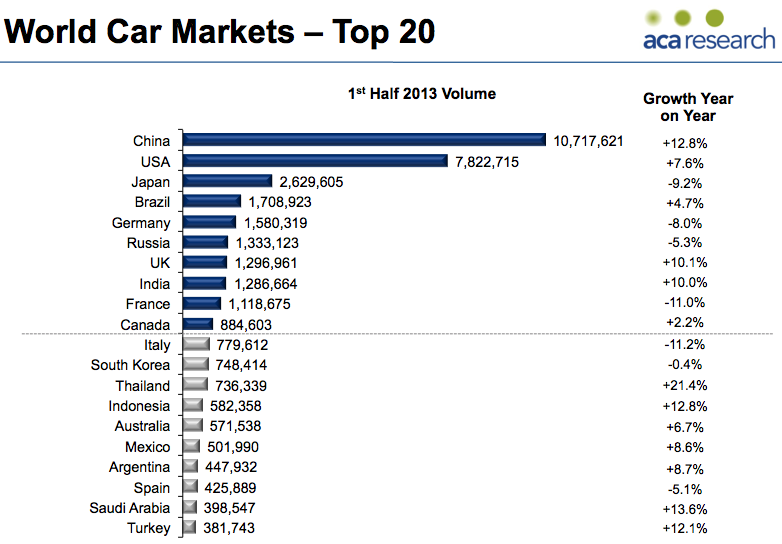Image resolution: width=782 pixels, height=544 pixels.
Task: Click the Canada bar
Action: 197,324
